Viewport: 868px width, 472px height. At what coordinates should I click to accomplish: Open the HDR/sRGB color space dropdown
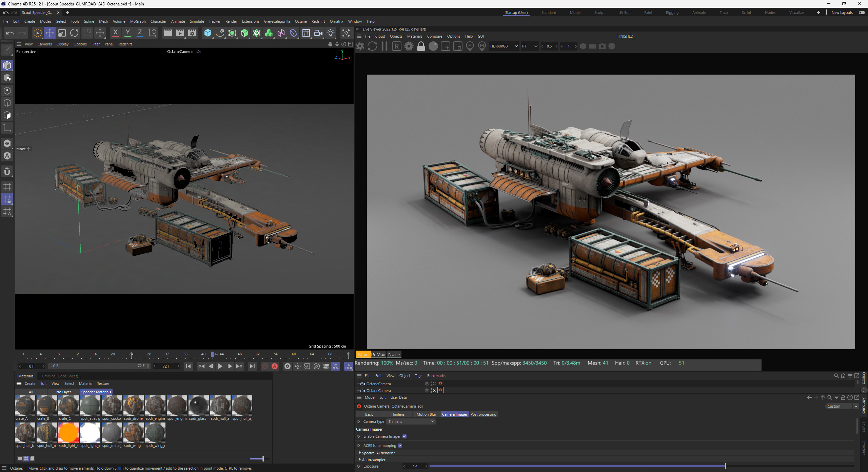tap(504, 46)
